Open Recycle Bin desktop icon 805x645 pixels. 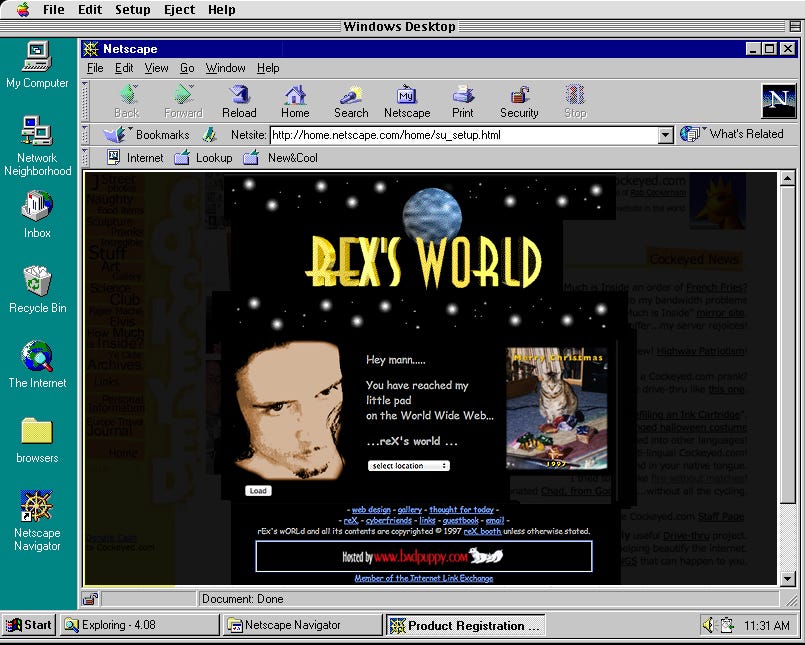click(x=37, y=289)
